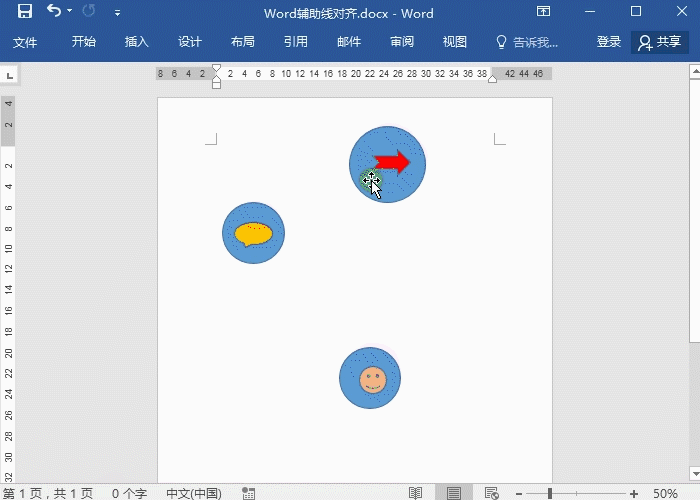Select the 邮件 tab
This screenshot has height=500, width=700.
349,42
